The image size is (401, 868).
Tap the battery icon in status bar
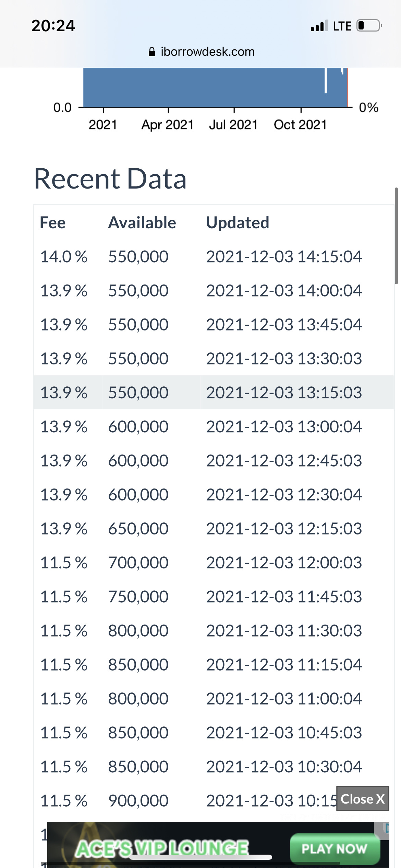[x=369, y=26]
